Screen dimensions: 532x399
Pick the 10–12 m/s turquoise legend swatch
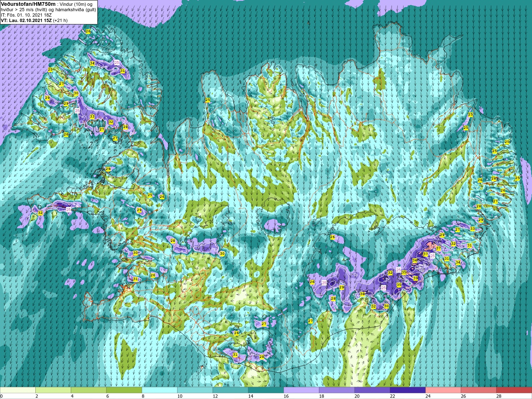coord(195,390)
